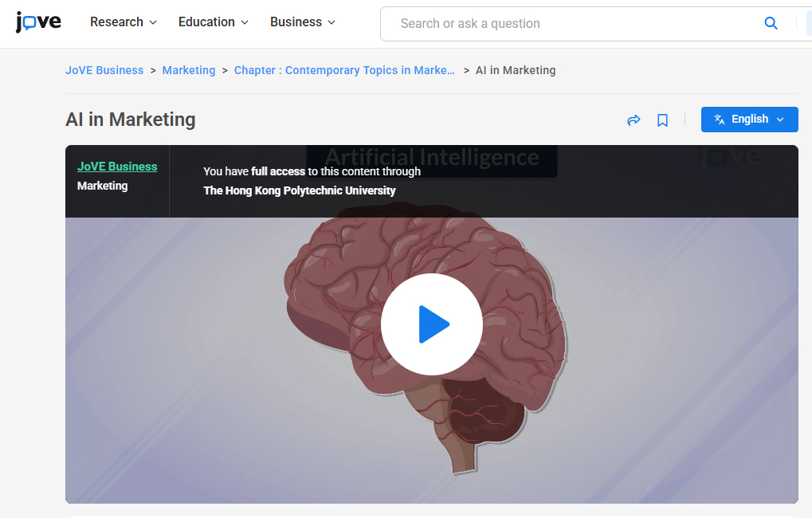This screenshot has height=518, width=812.
Task: Expand the English language dropdown
Action: click(x=749, y=120)
